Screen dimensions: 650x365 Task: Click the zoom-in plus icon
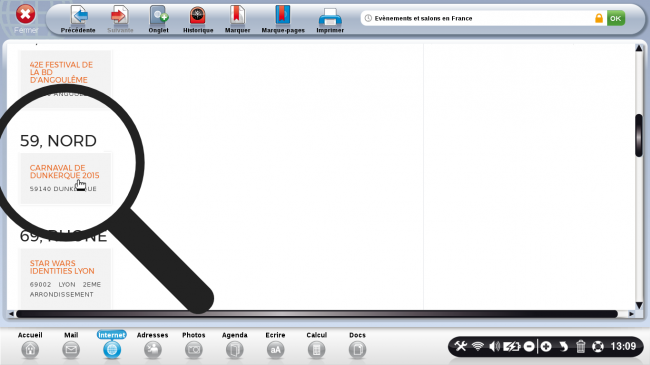pyautogui.click(x=546, y=346)
